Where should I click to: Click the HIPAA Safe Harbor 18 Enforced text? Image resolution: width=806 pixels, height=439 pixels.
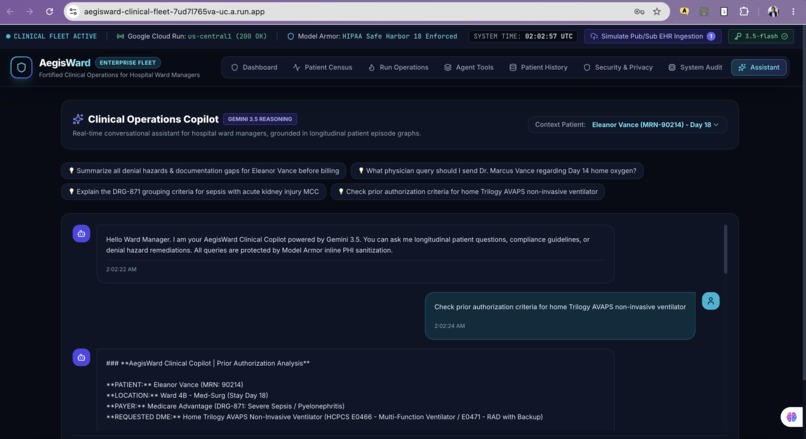(399, 36)
